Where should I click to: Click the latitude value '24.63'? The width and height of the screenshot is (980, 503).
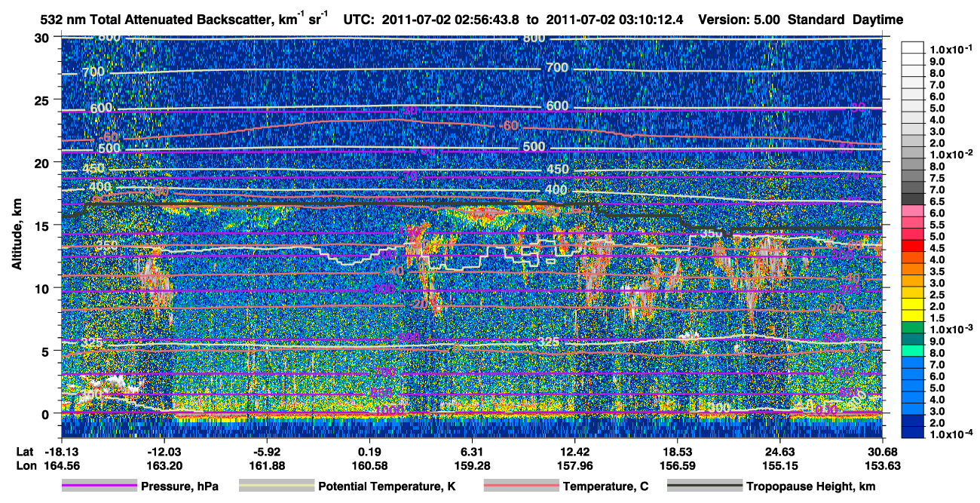pos(780,451)
